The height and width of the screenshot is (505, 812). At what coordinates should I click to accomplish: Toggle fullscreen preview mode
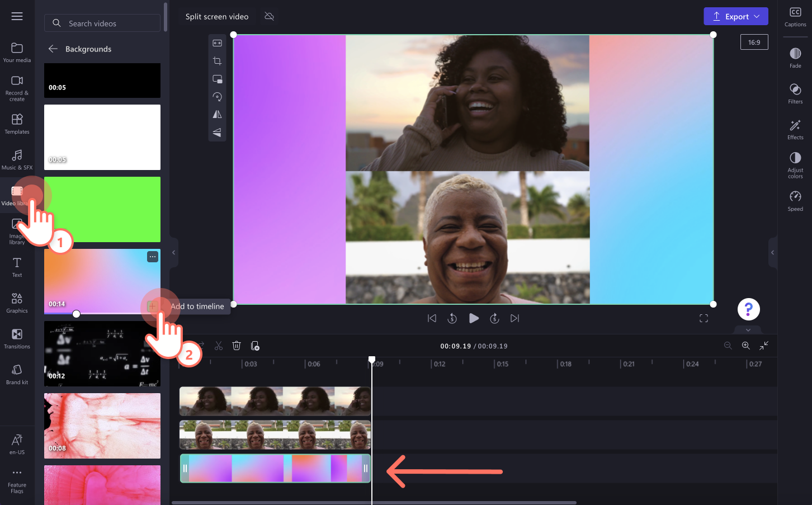tap(704, 318)
